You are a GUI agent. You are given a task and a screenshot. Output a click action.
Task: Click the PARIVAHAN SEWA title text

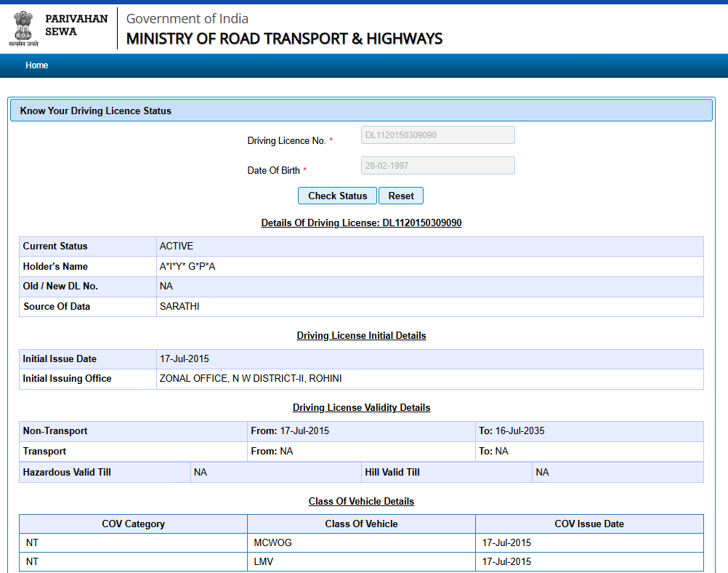point(76,25)
